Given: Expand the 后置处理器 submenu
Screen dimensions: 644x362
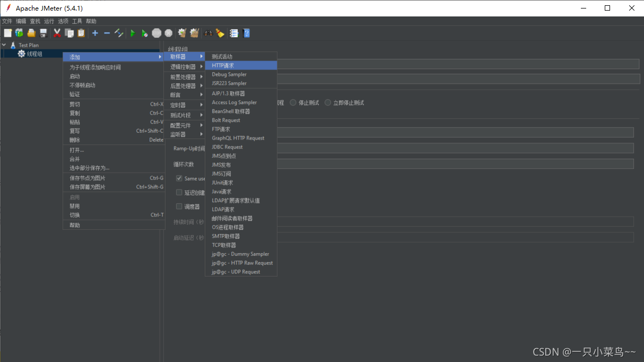Looking at the screenshot, I should [184, 86].
